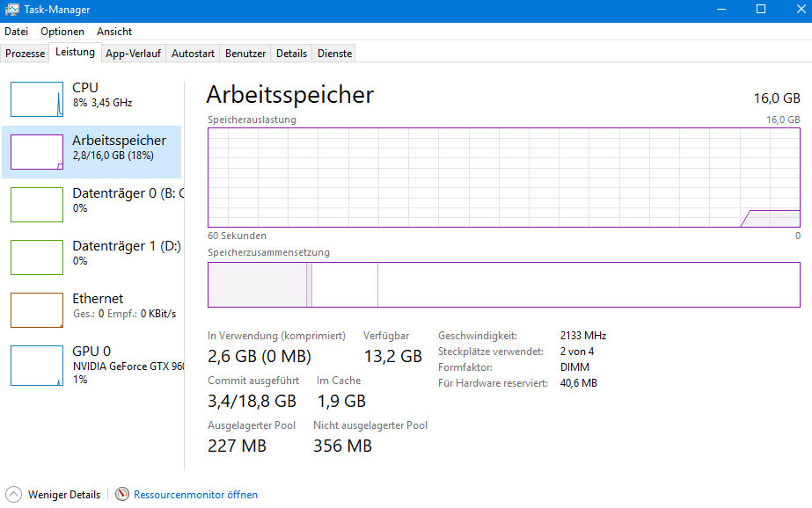Switch to the App-Verlauf tab
This screenshot has width=812, height=508.
[133, 54]
